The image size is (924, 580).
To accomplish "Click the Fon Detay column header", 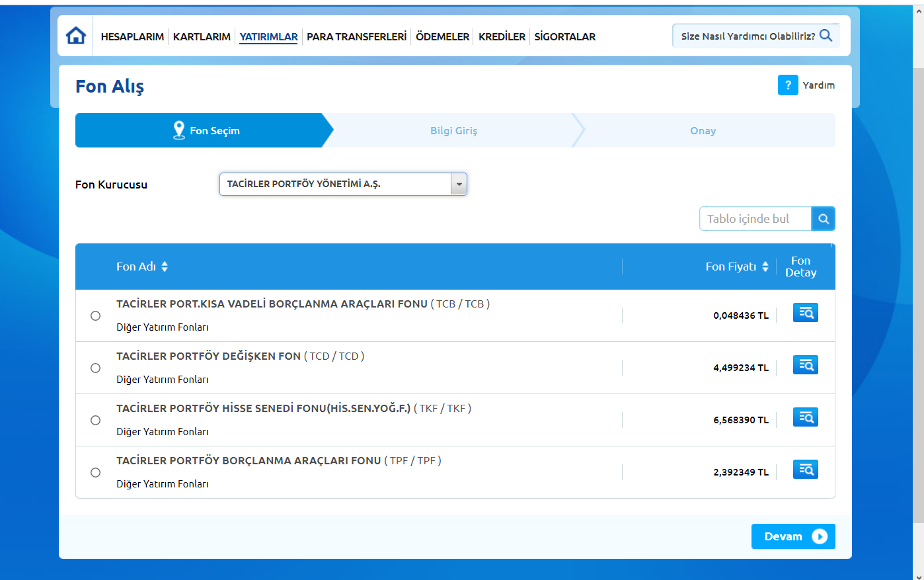I will click(x=801, y=267).
